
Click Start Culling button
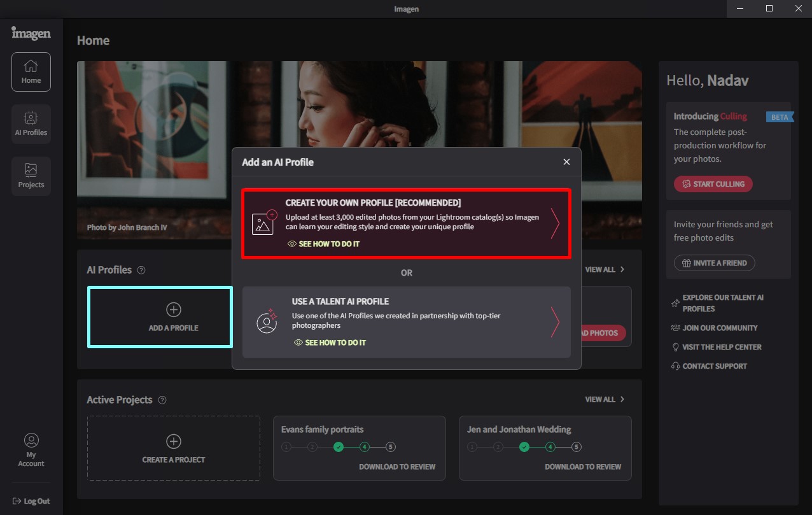point(713,184)
